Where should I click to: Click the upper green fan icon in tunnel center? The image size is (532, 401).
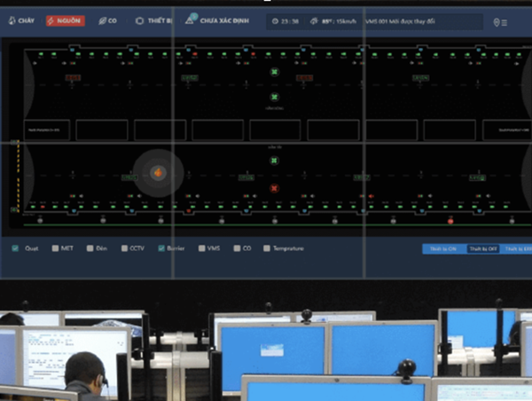click(274, 71)
